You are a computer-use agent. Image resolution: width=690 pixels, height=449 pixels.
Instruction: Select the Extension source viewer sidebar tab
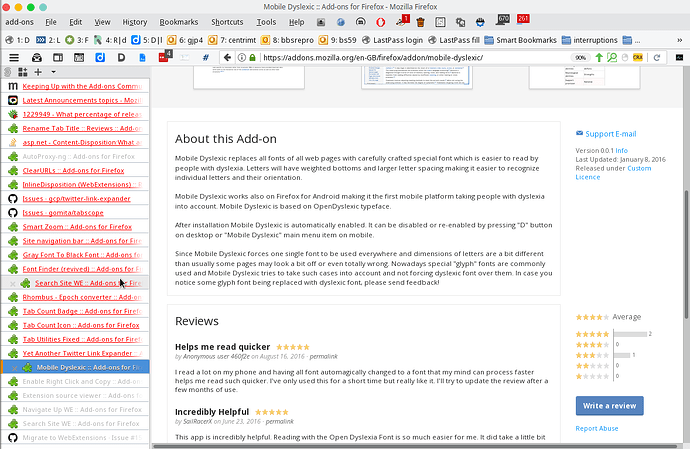75,396
